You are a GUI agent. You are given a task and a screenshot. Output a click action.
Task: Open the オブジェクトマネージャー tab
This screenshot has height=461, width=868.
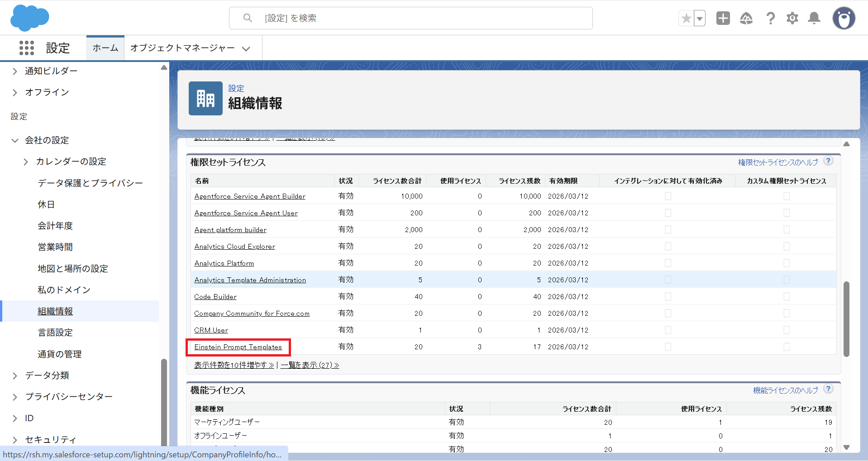(182, 48)
